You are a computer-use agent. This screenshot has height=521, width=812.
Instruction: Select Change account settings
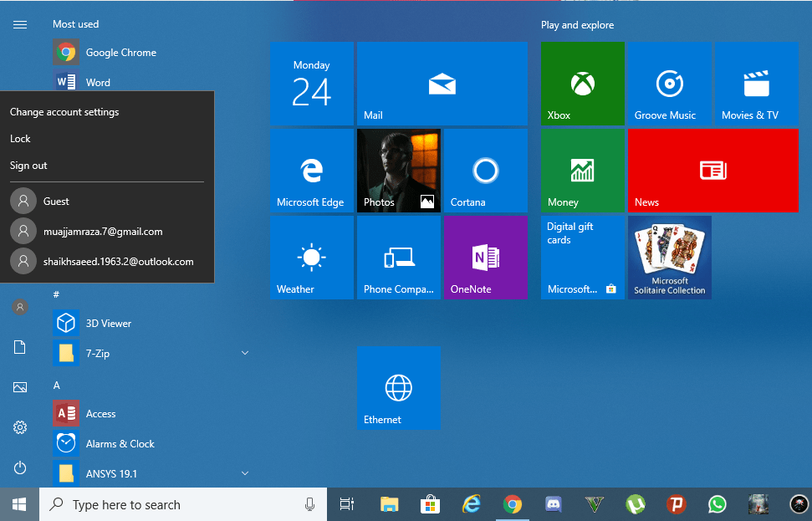[64, 112]
